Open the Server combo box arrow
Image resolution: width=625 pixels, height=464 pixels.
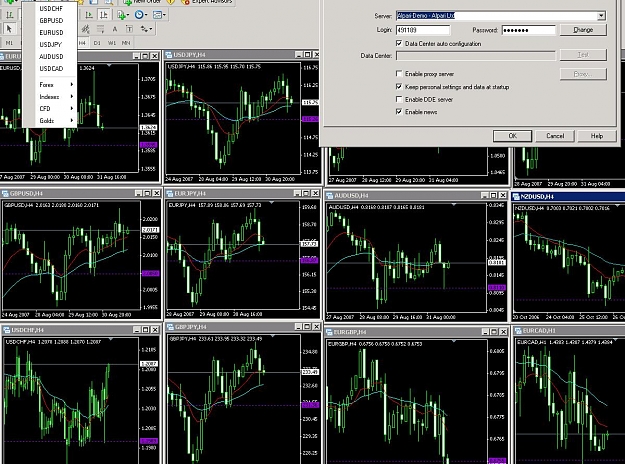(601, 16)
